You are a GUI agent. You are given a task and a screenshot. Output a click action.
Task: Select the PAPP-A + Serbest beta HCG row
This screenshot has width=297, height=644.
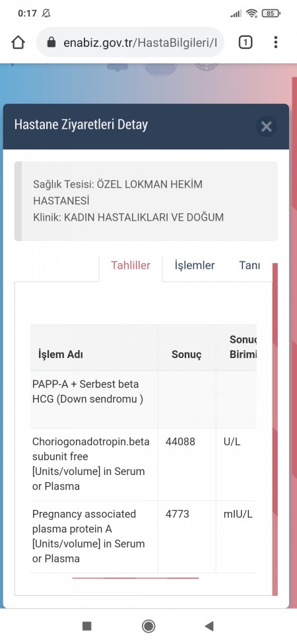[143, 400]
